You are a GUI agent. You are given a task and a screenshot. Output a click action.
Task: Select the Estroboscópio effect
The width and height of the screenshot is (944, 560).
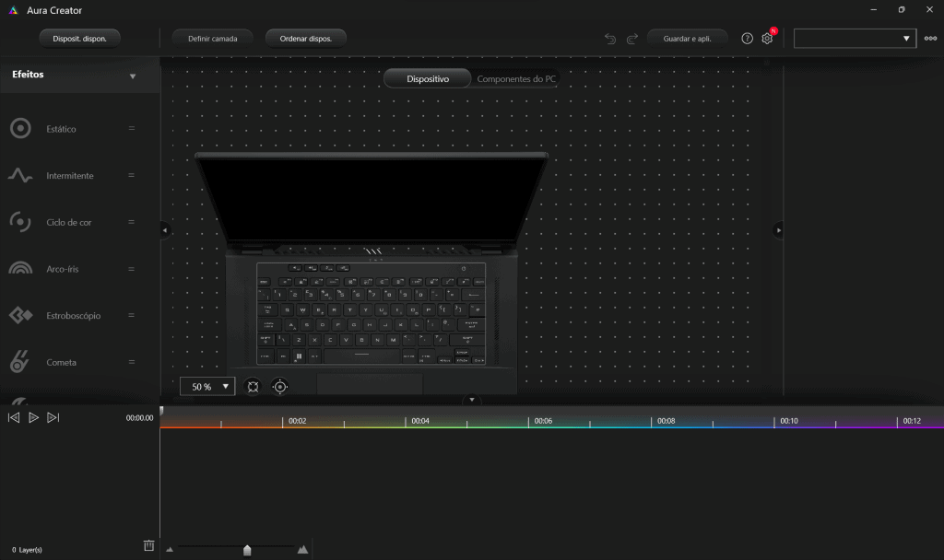click(x=73, y=315)
